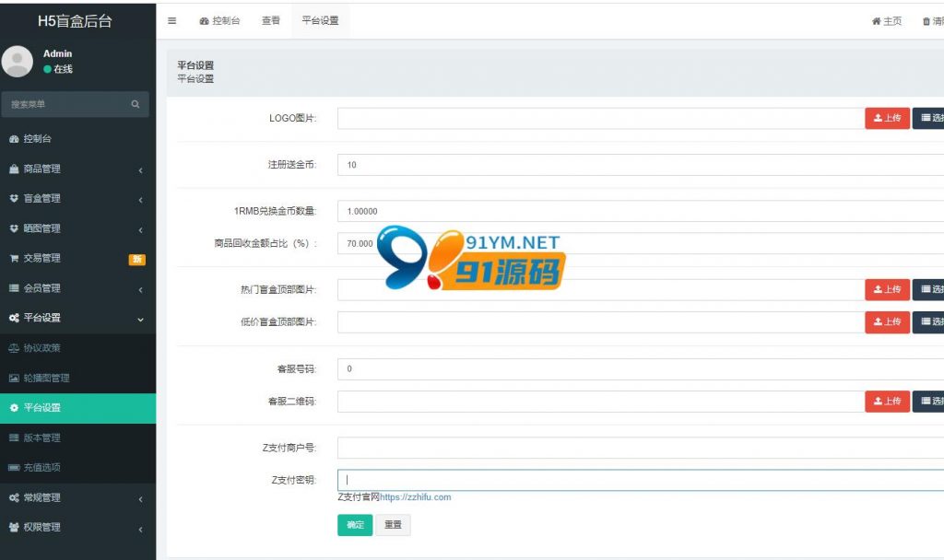
Task: Click the 轮播图管理 image icon
Action: coord(14,378)
